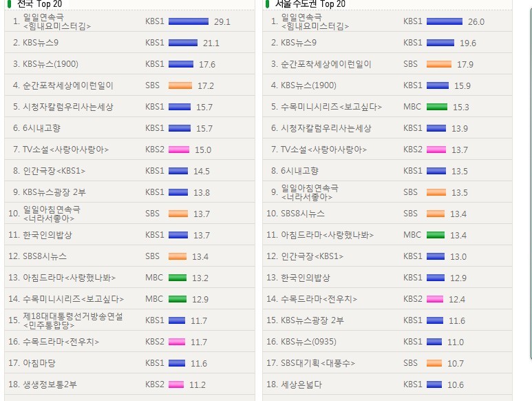Select the '세상은넓다' program
This screenshot has width=532, height=401.
pyautogui.click(x=301, y=384)
